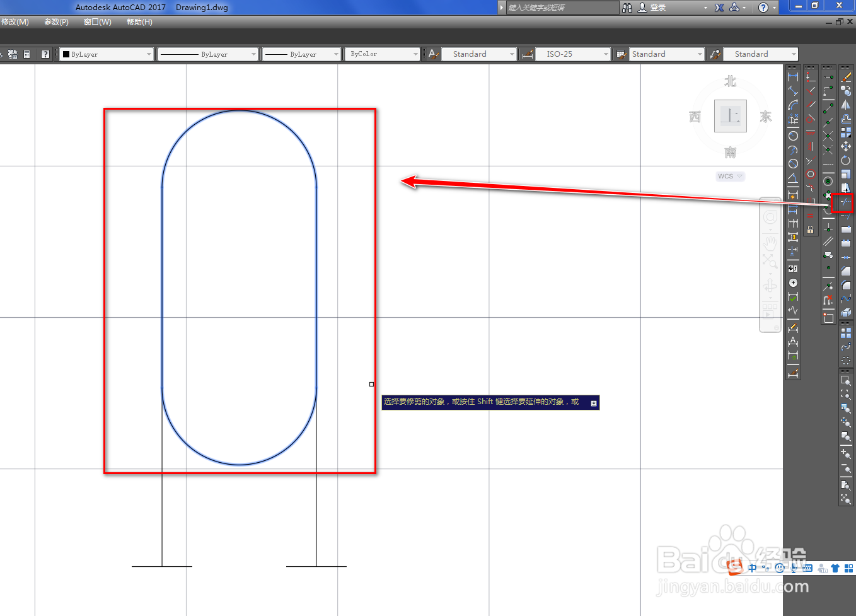Select the Quick Dimension tool
856x616 pixels.
point(793,195)
